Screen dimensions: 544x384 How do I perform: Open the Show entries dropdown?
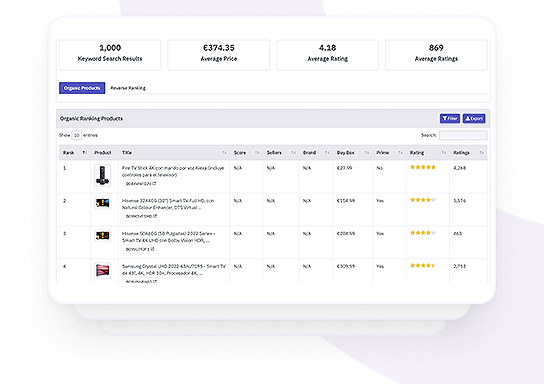76,135
